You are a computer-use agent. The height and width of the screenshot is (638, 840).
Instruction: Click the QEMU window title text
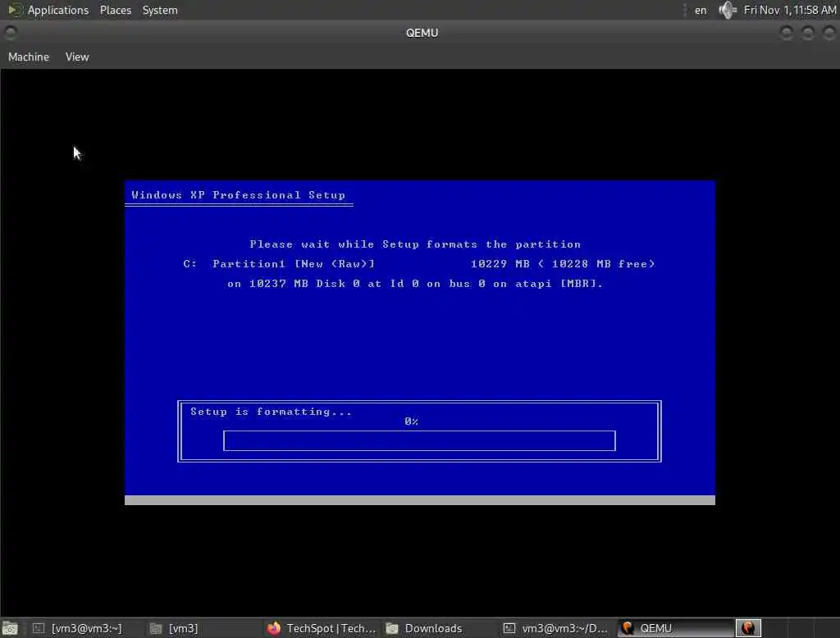[422, 33]
